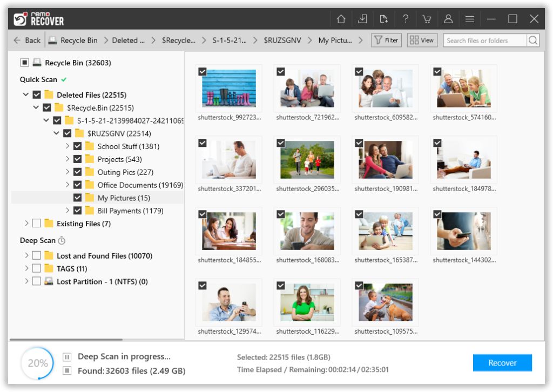Expand the Lost Partition - 1 node
This screenshot has width=553, height=392.
[x=26, y=281]
